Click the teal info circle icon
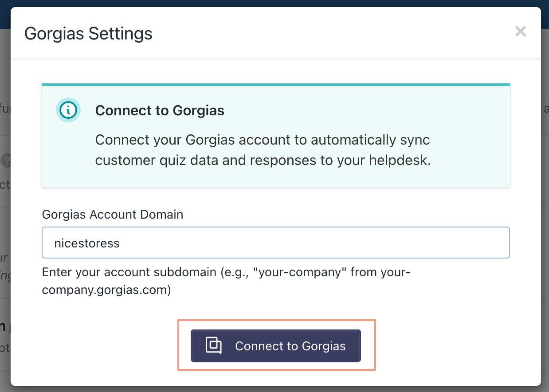 (x=68, y=110)
